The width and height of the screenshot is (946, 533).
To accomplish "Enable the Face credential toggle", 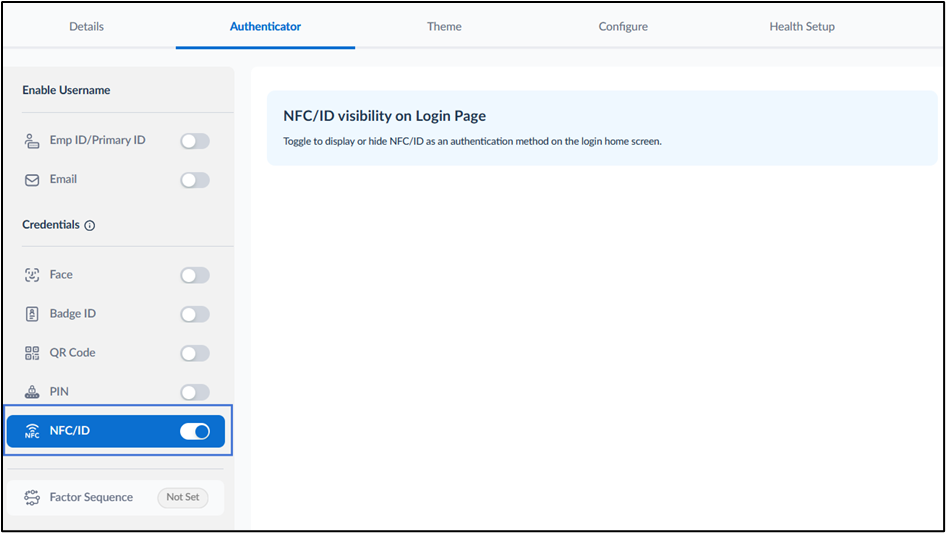I will (x=195, y=275).
